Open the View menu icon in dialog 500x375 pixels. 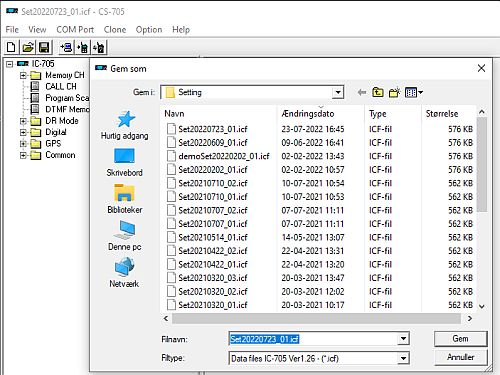(414, 92)
